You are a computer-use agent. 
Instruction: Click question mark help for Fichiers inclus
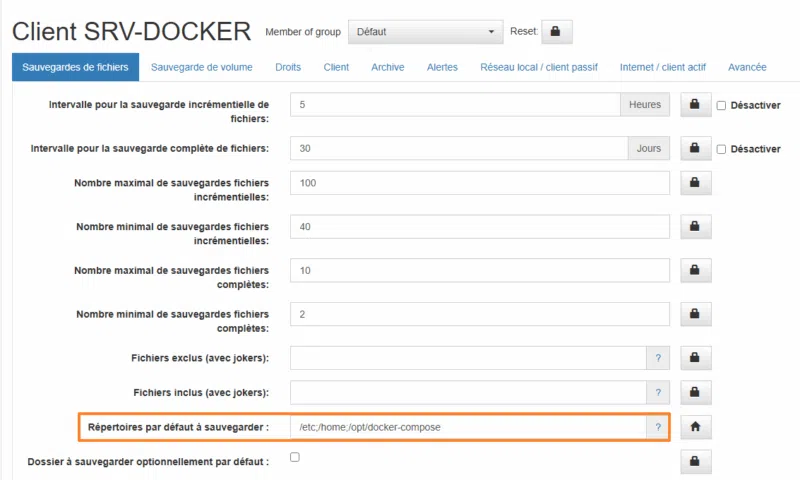click(x=658, y=393)
